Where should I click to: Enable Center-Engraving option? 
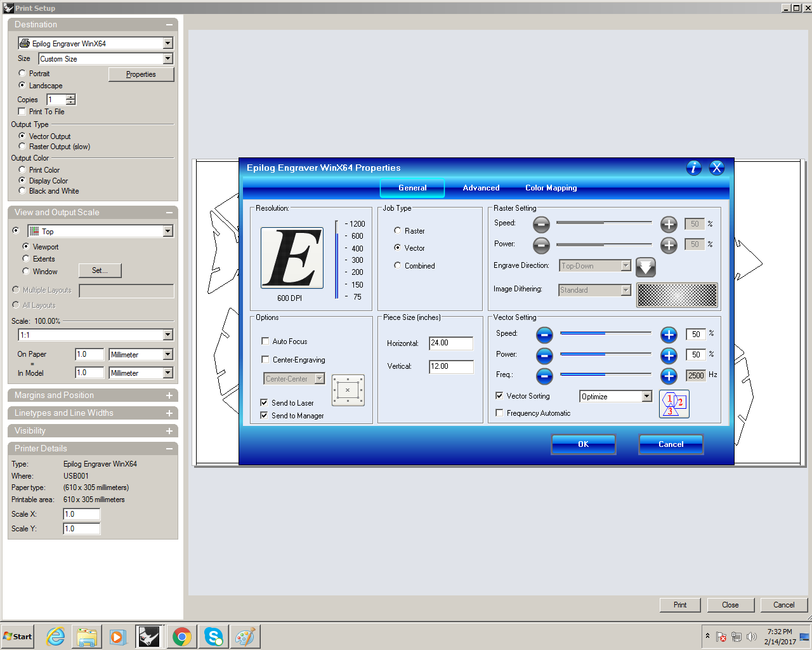[x=265, y=359]
